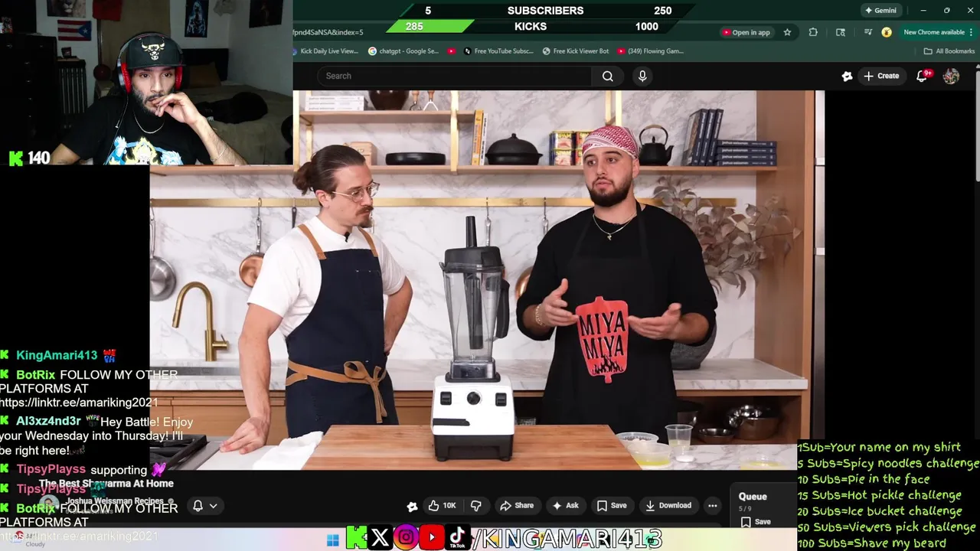Open Chrome extensions puzzle icon
The height and width of the screenshot is (551, 980).
[813, 32]
